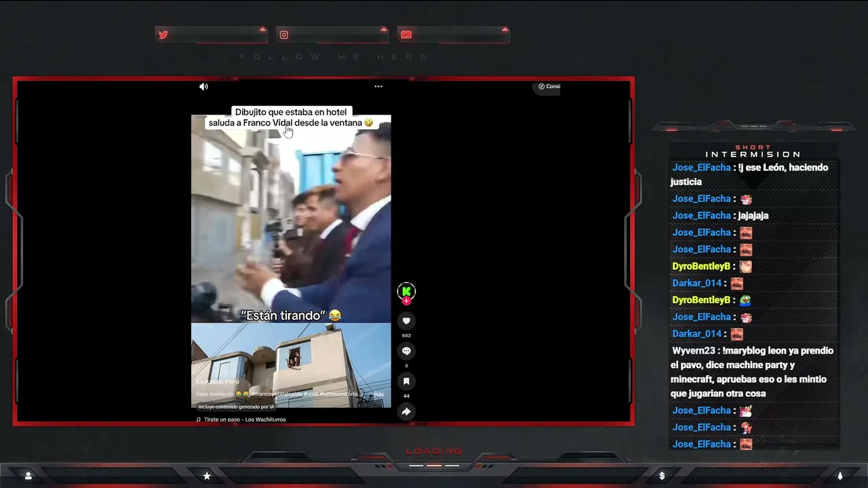Open the comments bubble icon

coord(406,350)
